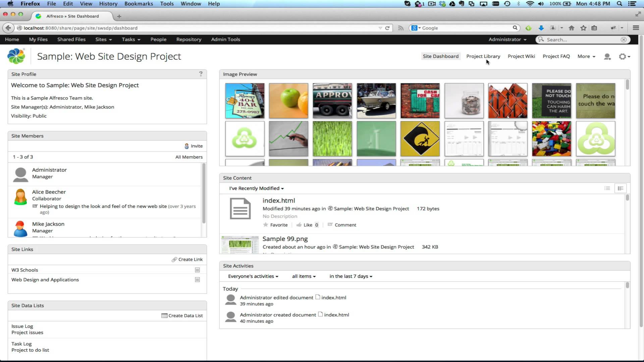Open bookmarks list icon in Firefox toolbar
Viewport: 644px width, 362px height.
(x=594, y=28)
